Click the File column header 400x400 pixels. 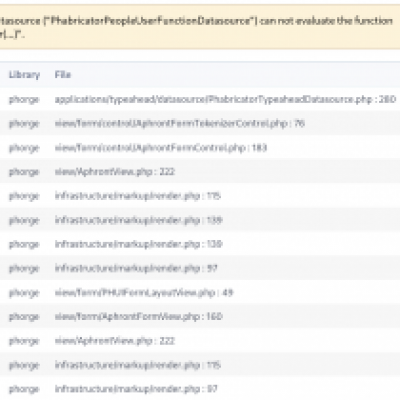coord(63,74)
